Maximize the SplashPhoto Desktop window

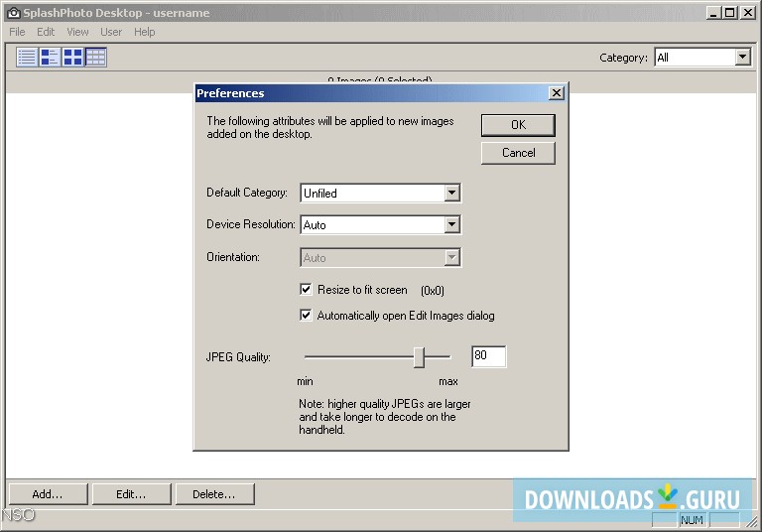730,13
